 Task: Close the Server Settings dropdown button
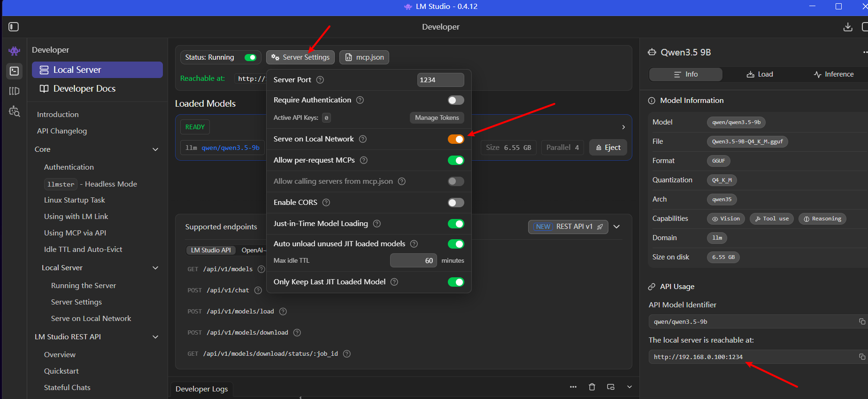300,57
